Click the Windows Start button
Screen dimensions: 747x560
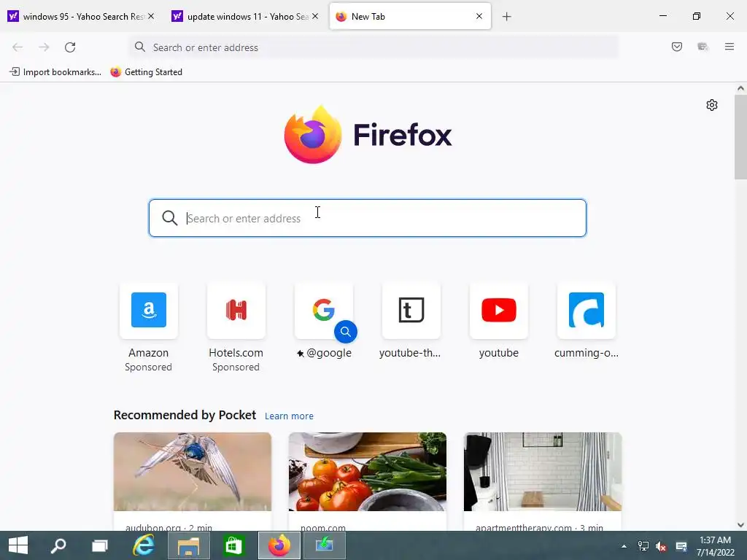[18, 545]
